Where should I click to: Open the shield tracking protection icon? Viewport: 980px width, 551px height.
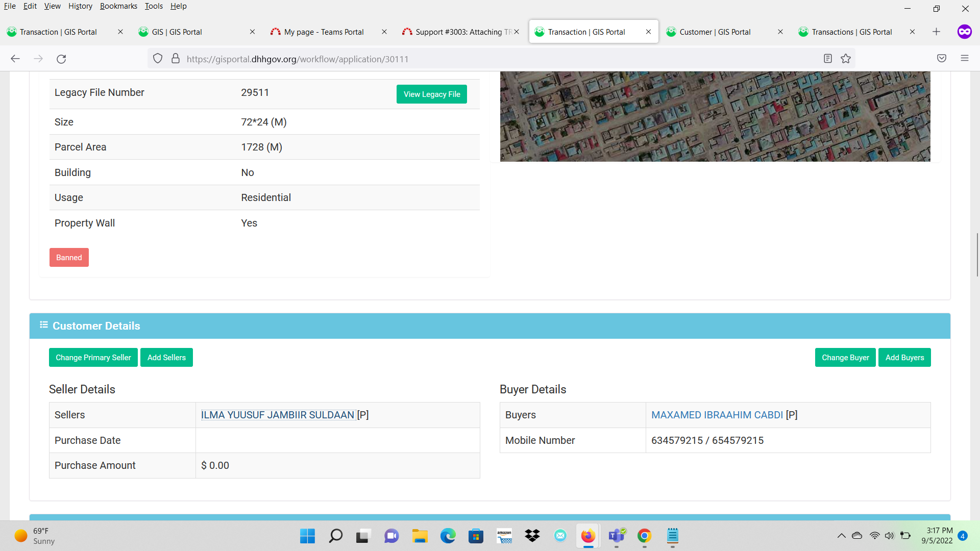click(x=158, y=59)
